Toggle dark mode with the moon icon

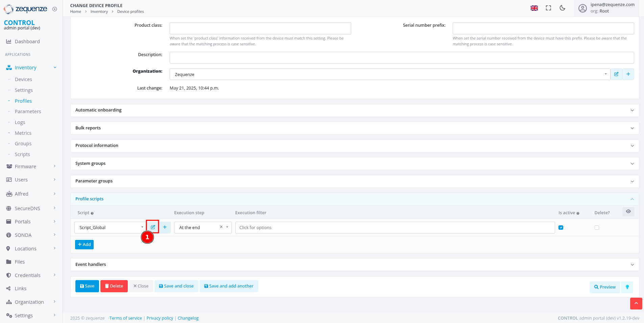click(563, 8)
